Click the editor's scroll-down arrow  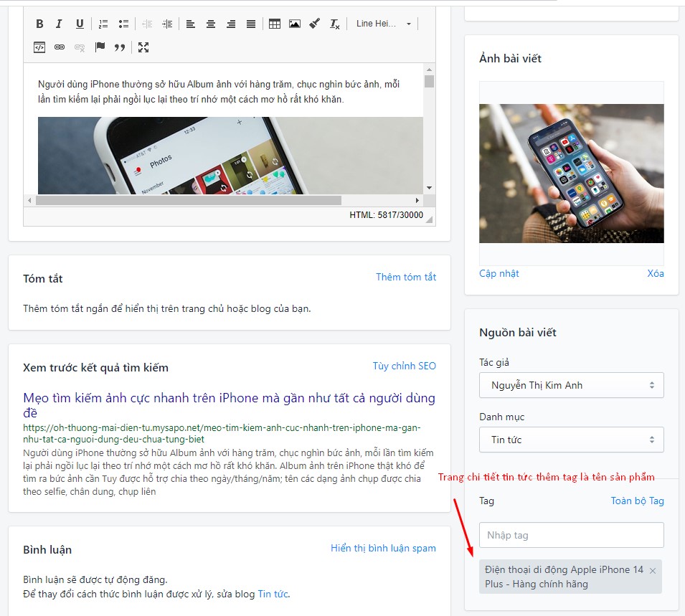click(430, 188)
